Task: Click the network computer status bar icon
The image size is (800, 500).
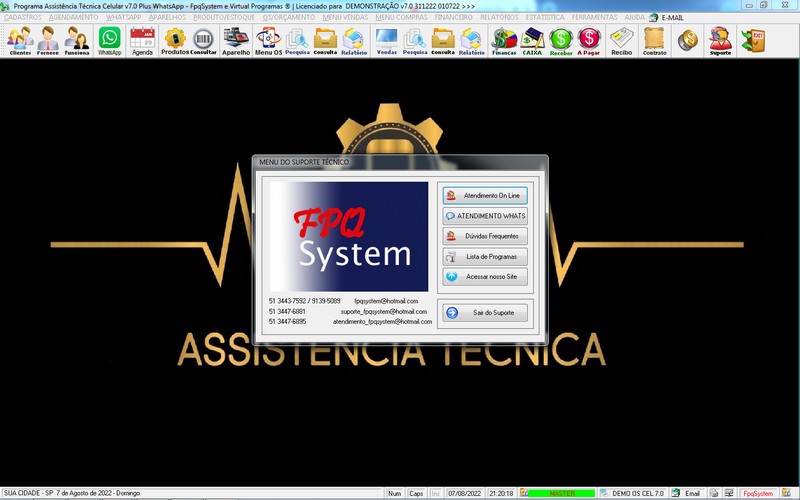Action: pyautogui.click(x=729, y=493)
